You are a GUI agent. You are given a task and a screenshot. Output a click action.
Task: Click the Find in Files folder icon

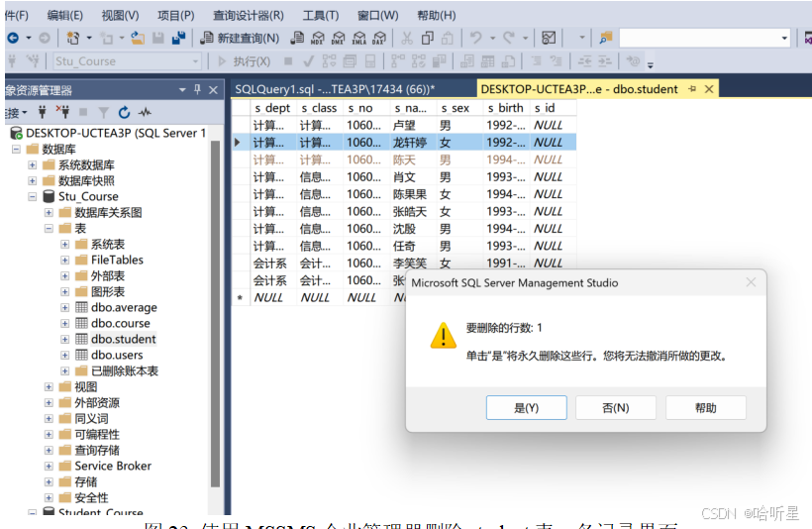pyautogui.click(x=605, y=38)
